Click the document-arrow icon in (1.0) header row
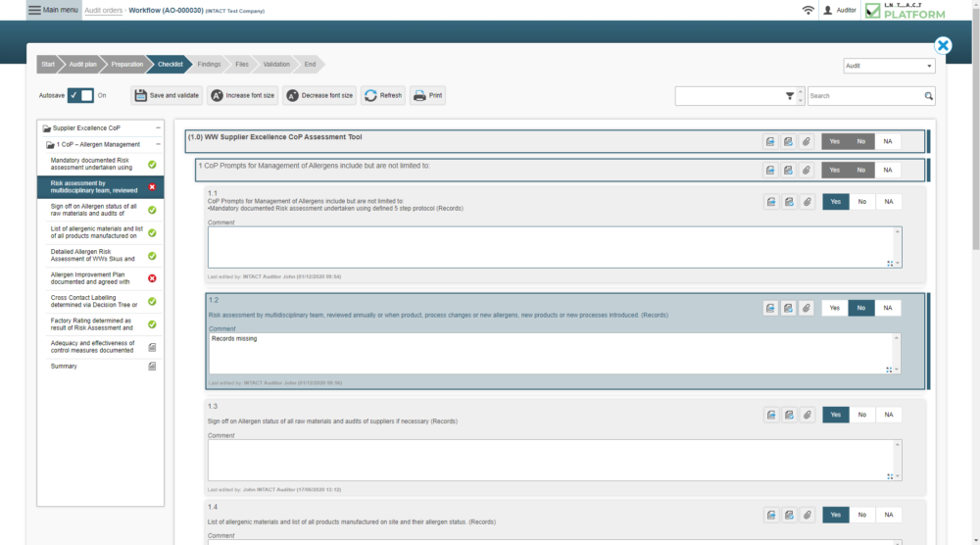The width and height of the screenshot is (980, 545). 770,142
